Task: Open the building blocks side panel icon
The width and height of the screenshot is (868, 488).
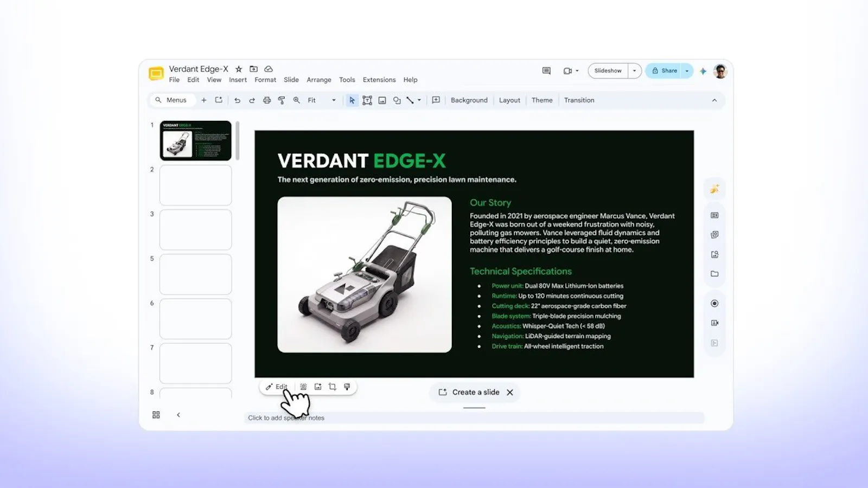Action: click(714, 235)
